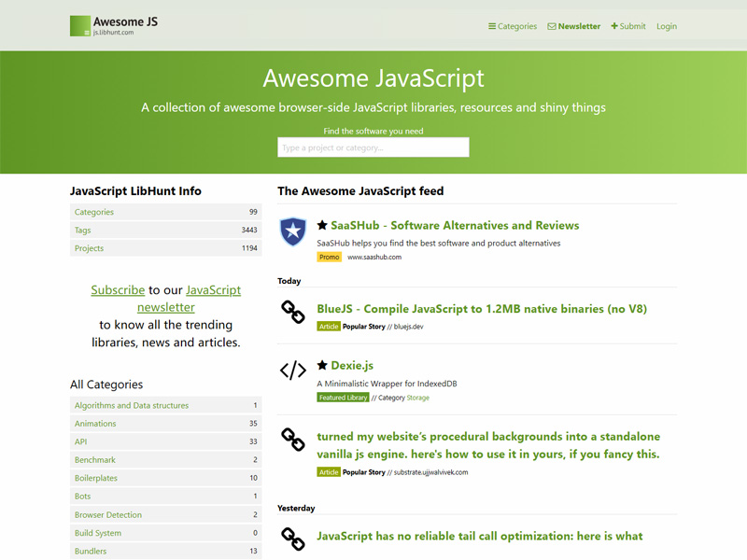Open the Categories menu in header
Screen dimensions: 747x560
tap(513, 26)
